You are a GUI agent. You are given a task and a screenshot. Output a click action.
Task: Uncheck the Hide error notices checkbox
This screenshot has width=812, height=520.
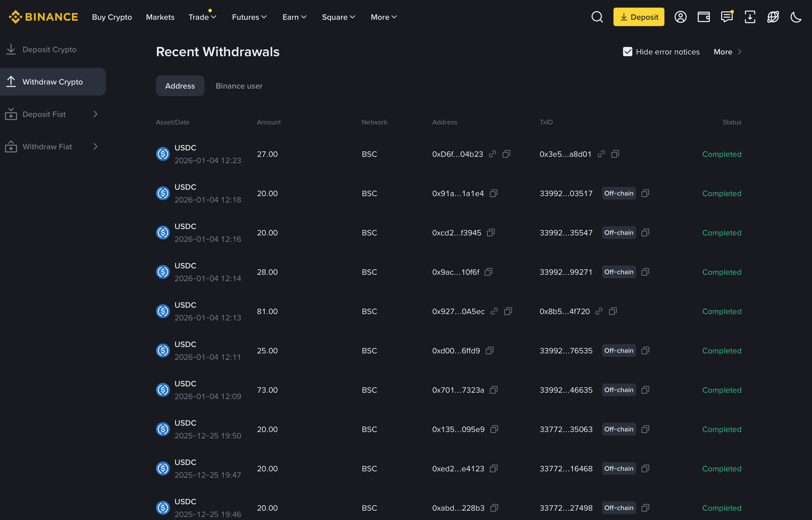point(628,52)
